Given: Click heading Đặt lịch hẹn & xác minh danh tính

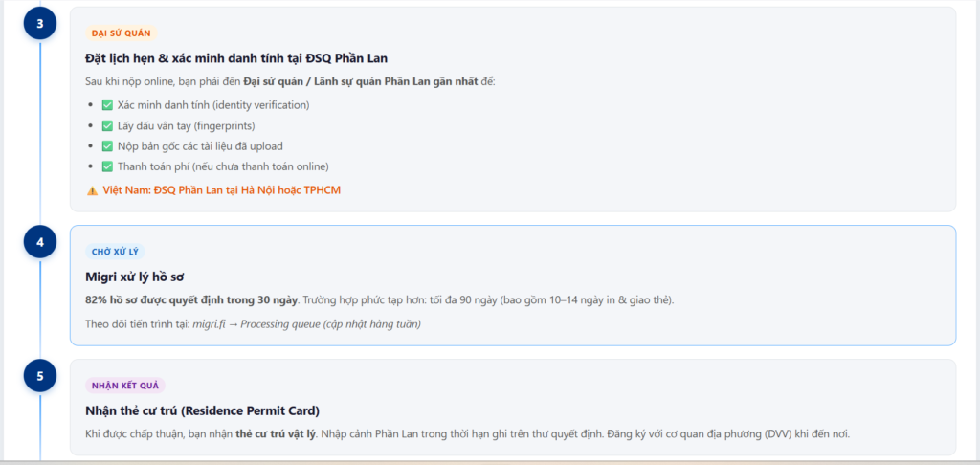Looking at the screenshot, I should click(236, 58).
